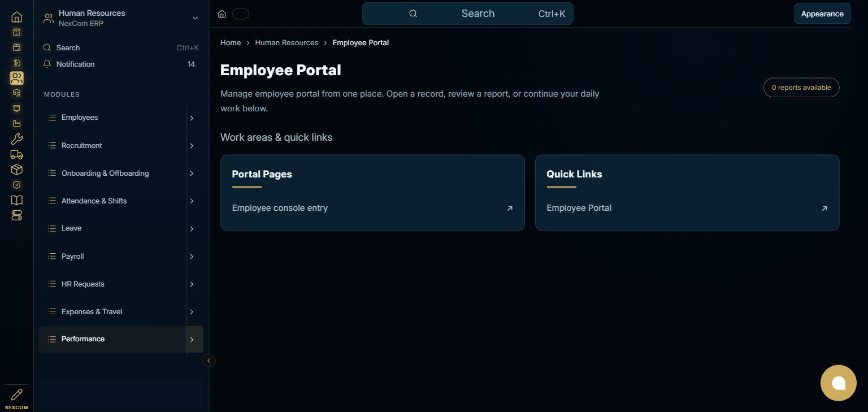Expand the Expenses & Travel chevron
868x412 pixels.
pyautogui.click(x=192, y=312)
